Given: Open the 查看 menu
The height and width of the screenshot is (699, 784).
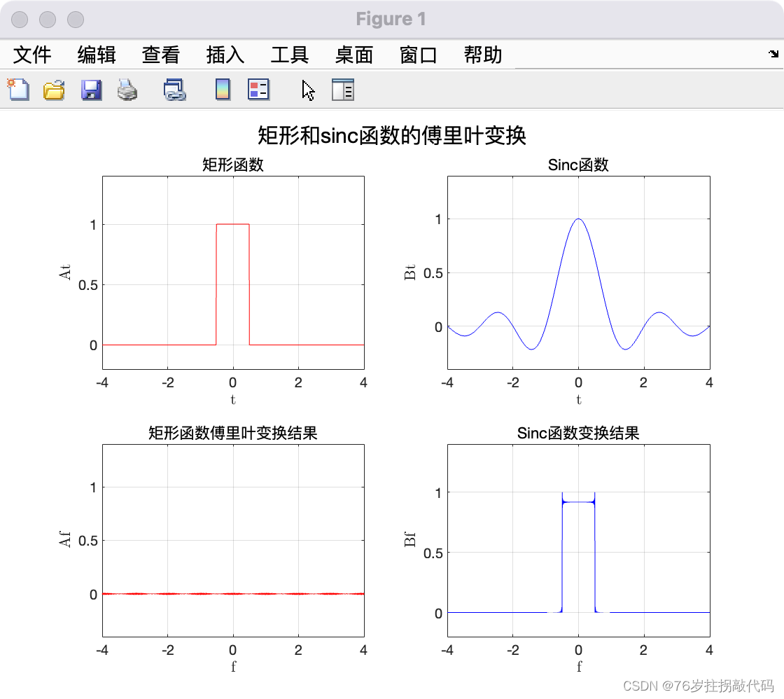Looking at the screenshot, I should click(x=160, y=55).
